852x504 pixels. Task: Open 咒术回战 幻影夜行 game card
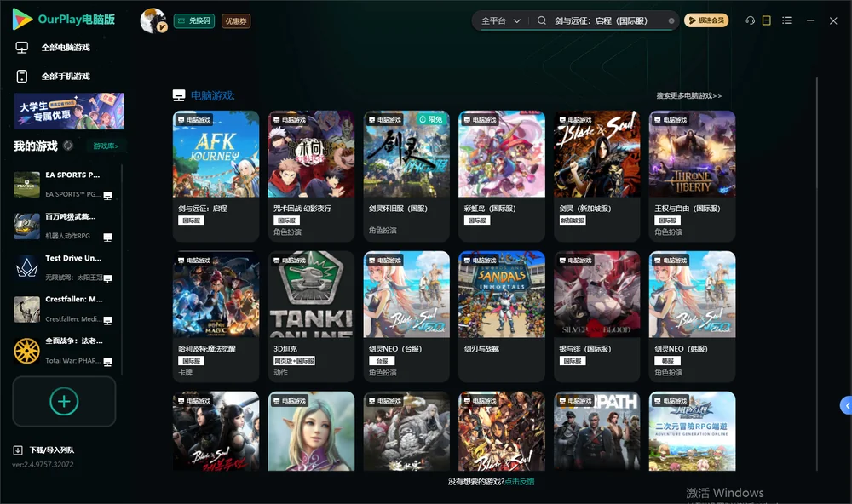311,176
